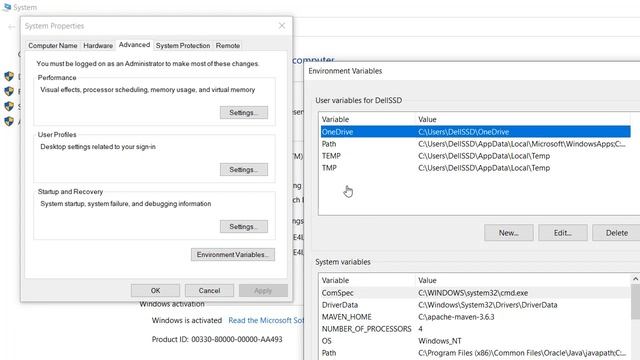
Task: Click the system variables Variable column header
Action: (x=367, y=280)
